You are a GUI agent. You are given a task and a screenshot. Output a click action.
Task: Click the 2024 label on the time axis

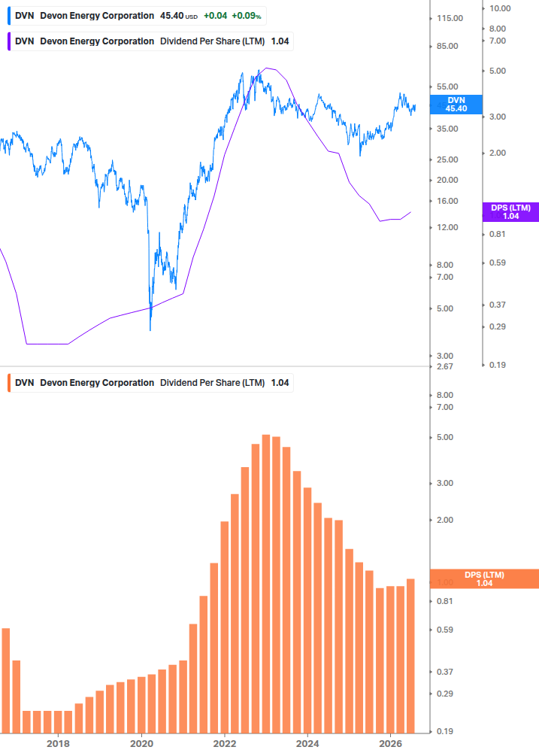[307, 743]
